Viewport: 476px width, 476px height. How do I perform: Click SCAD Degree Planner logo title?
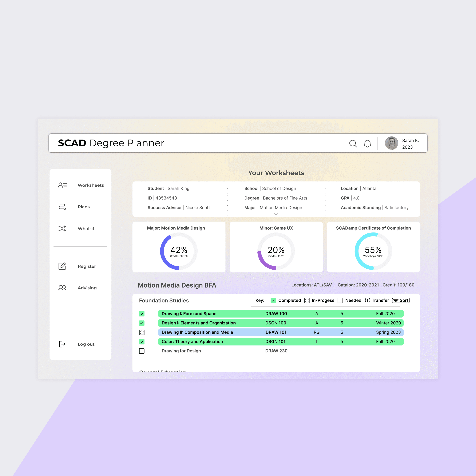click(x=111, y=143)
